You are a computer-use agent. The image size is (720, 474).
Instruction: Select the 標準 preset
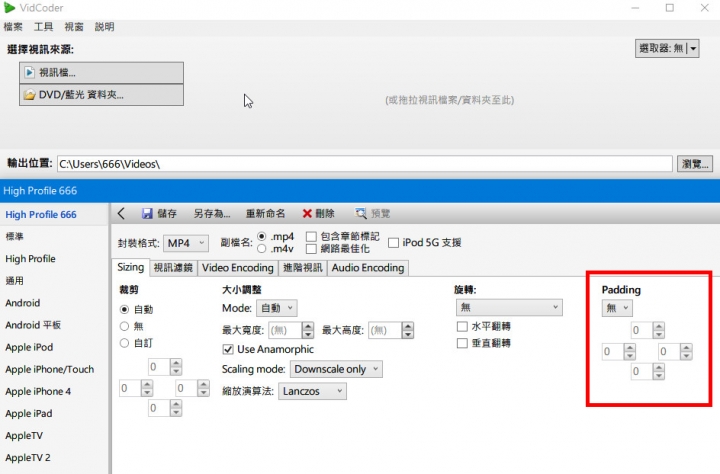coord(55,237)
